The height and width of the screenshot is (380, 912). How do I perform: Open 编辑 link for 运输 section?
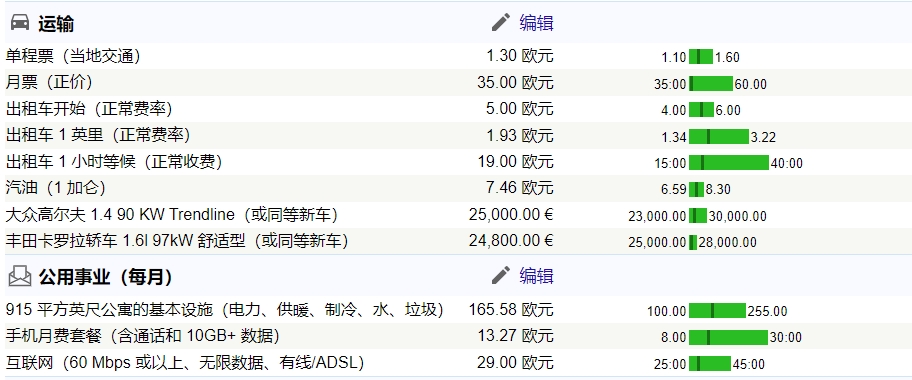[536, 23]
